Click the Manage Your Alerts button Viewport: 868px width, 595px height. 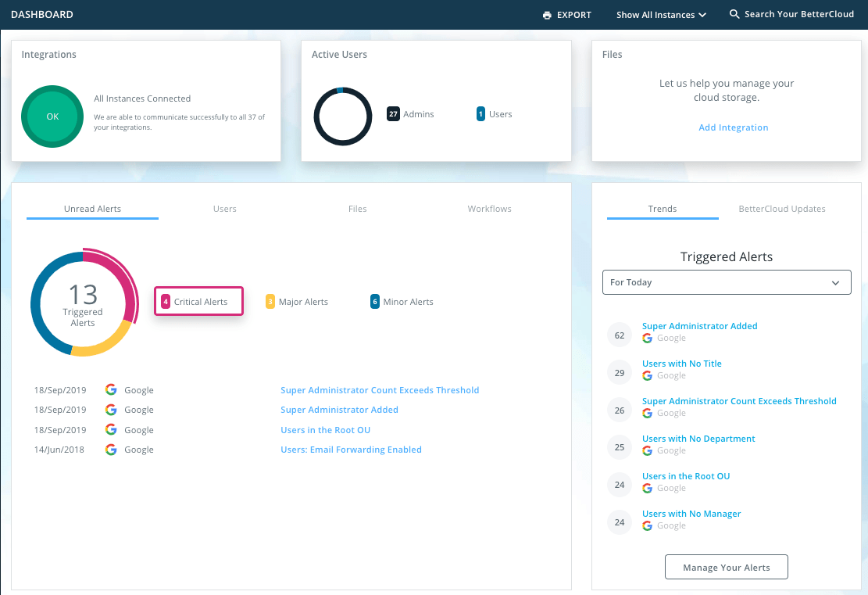pyautogui.click(x=726, y=566)
